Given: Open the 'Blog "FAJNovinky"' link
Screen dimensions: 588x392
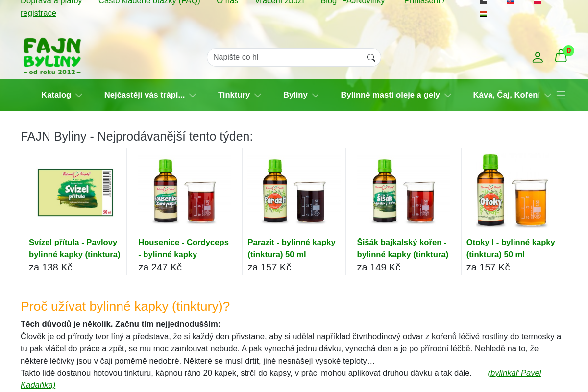Looking at the screenshot, I should (354, 2).
